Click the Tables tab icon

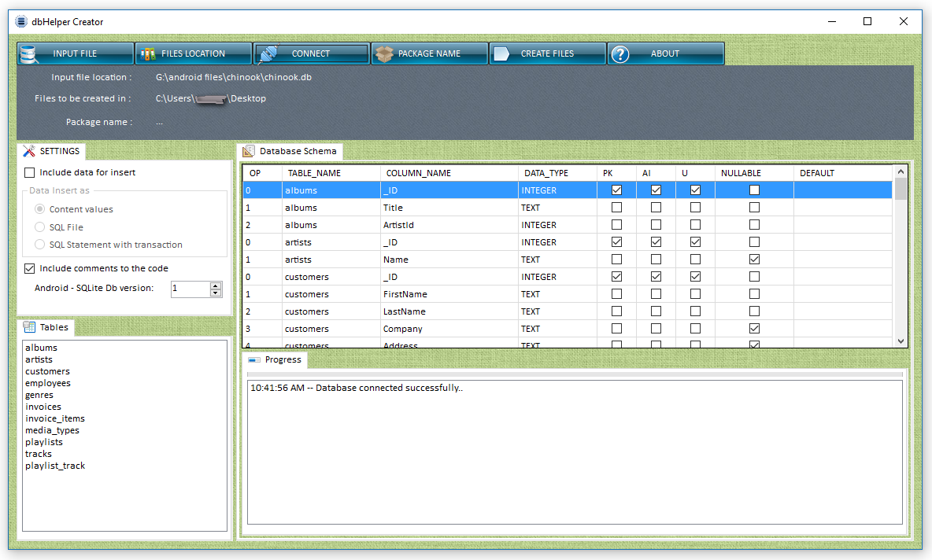(29, 326)
